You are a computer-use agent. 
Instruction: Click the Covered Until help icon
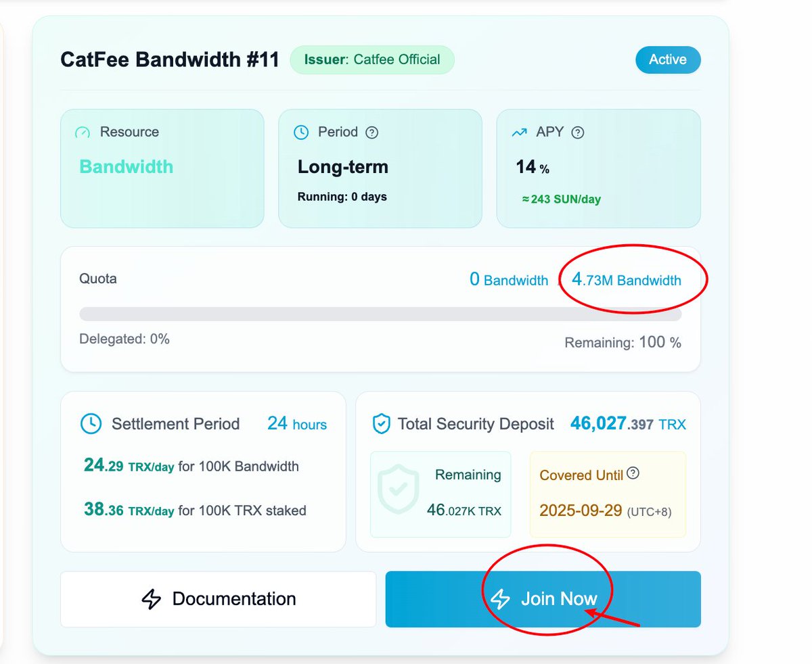click(633, 473)
